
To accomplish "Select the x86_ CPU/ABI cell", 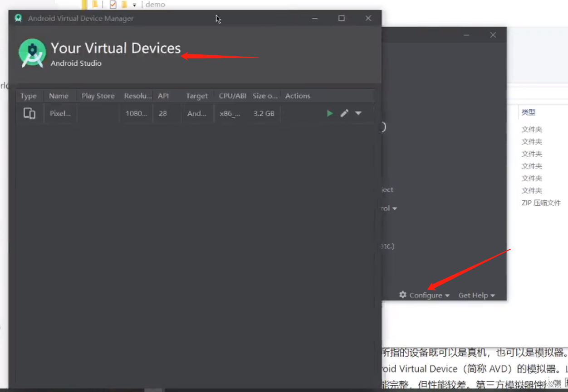I will point(230,114).
